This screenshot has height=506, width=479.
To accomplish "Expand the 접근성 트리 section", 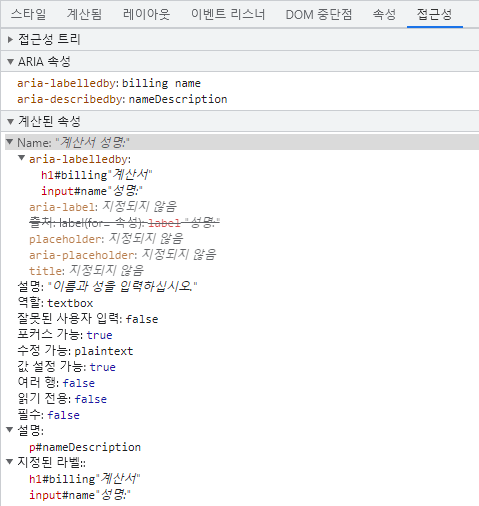I will 10,39.
